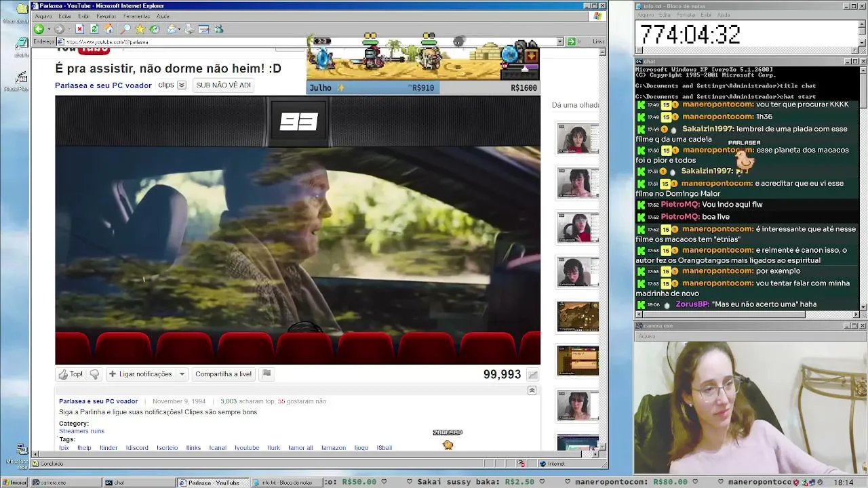Screen dimensions: 868x488
Task: Click the SUB NÃO VÊ AD! button
Action: point(223,85)
